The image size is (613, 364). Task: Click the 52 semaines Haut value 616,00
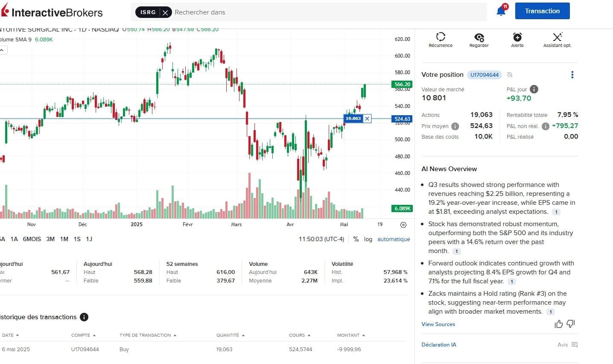tap(225, 272)
